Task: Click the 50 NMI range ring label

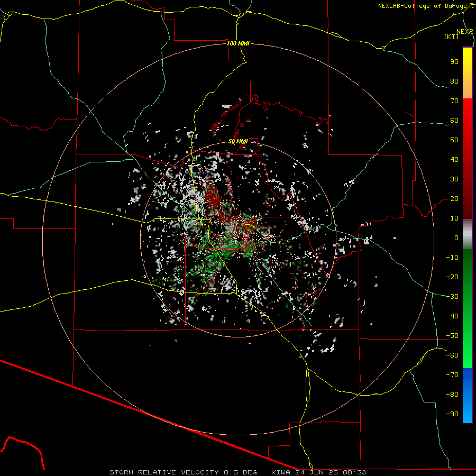Action: coord(238,141)
